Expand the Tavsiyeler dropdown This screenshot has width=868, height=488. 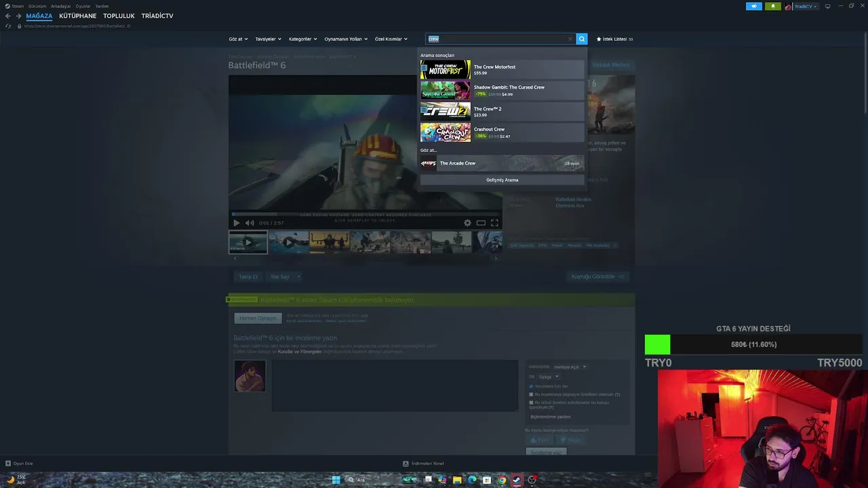click(x=268, y=39)
